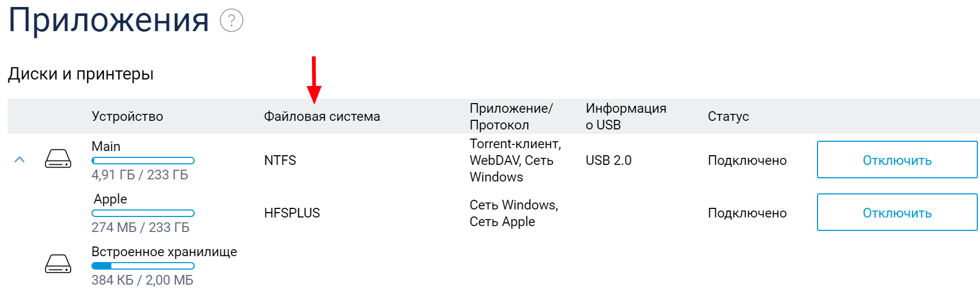Click the Статус column header
The image size is (980, 290).
[728, 117]
